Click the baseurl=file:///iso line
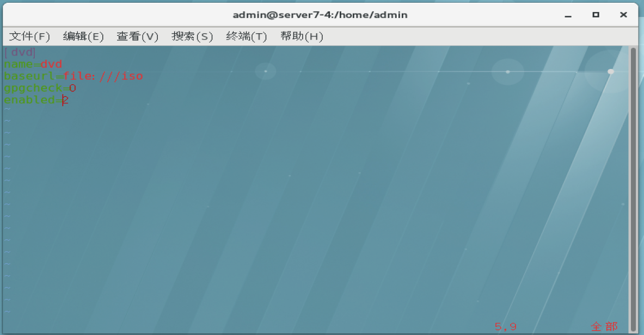This screenshot has height=335, width=644. coord(73,76)
